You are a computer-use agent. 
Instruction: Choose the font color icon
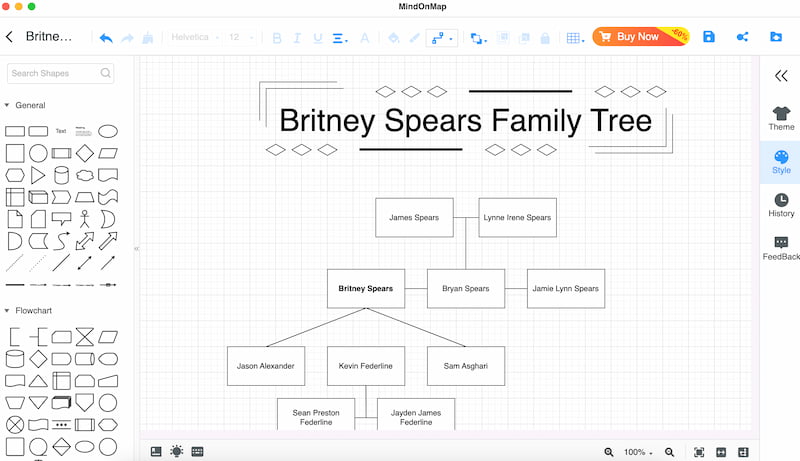[x=364, y=38]
